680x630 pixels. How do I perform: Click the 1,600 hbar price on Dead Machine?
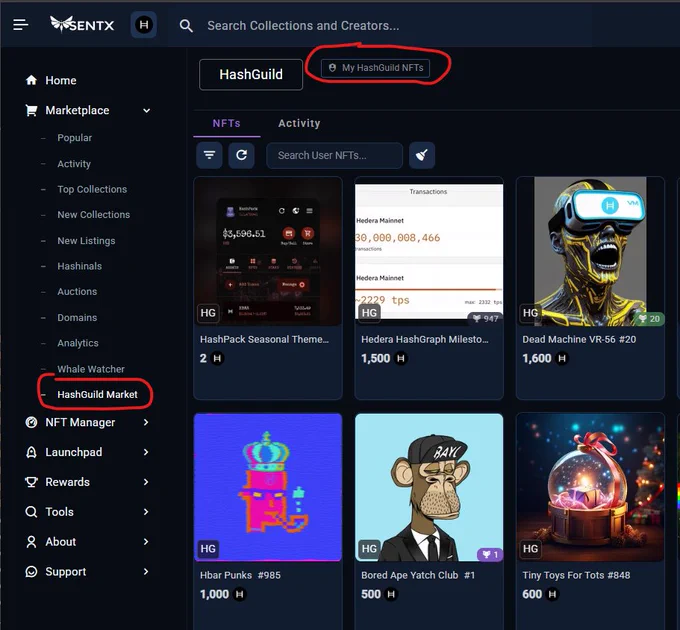point(545,359)
